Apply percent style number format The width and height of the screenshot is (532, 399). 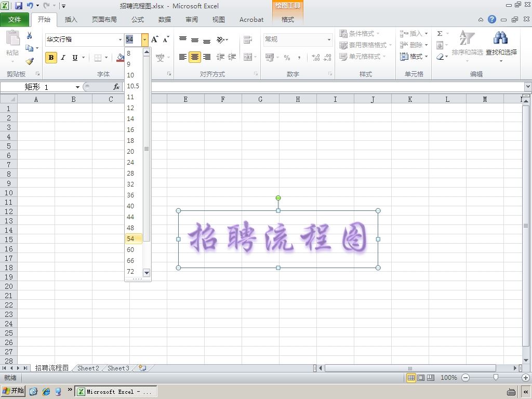pos(287,57)
